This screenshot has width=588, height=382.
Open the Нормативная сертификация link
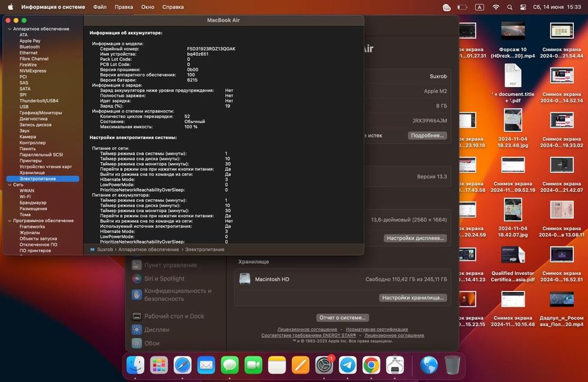377,329
